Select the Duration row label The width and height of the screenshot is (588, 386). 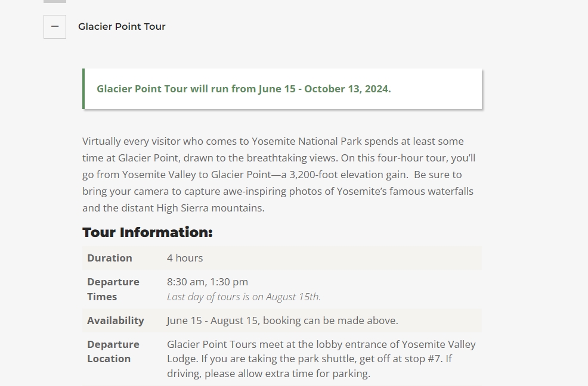click(110, 258)
